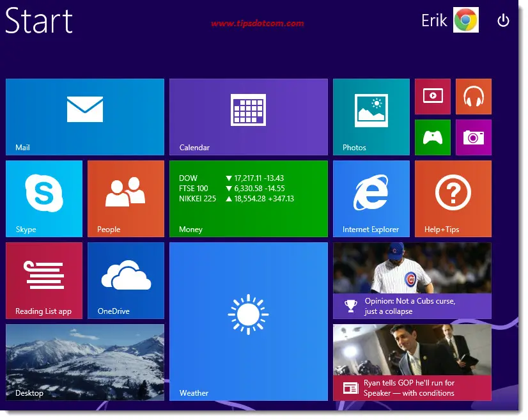Click the DOW stock value row
Image resolution: width=528 pixels, height=420 pixels.
pos(231,178)
